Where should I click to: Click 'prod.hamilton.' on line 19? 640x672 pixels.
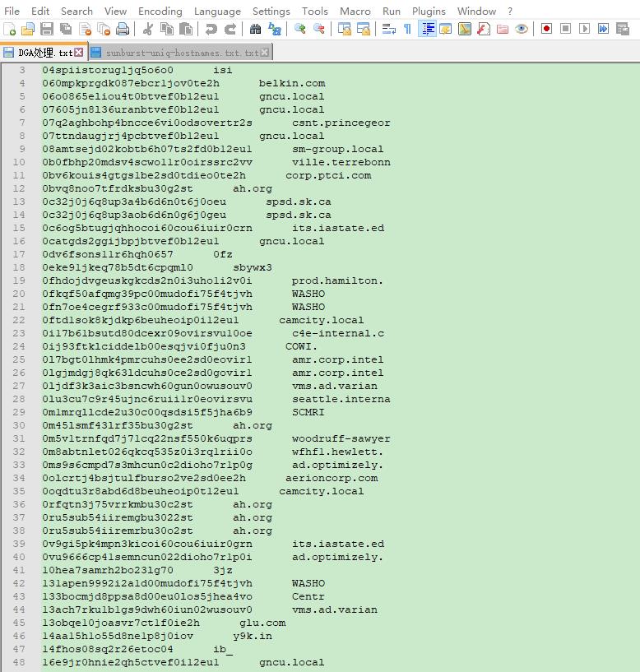[x=338, y=280]
